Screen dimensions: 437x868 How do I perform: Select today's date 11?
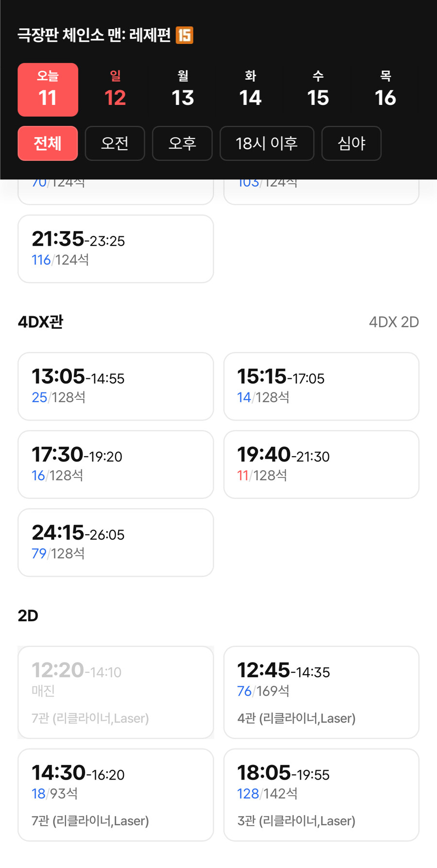coord(48,90)
